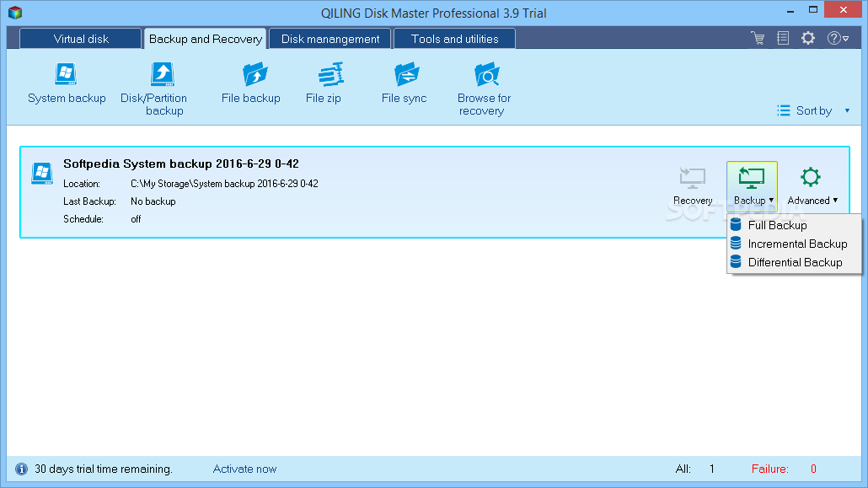This screenshot has width=868, height=488.
Task: Open the help question mark menu
Action: tap(838, 38)
